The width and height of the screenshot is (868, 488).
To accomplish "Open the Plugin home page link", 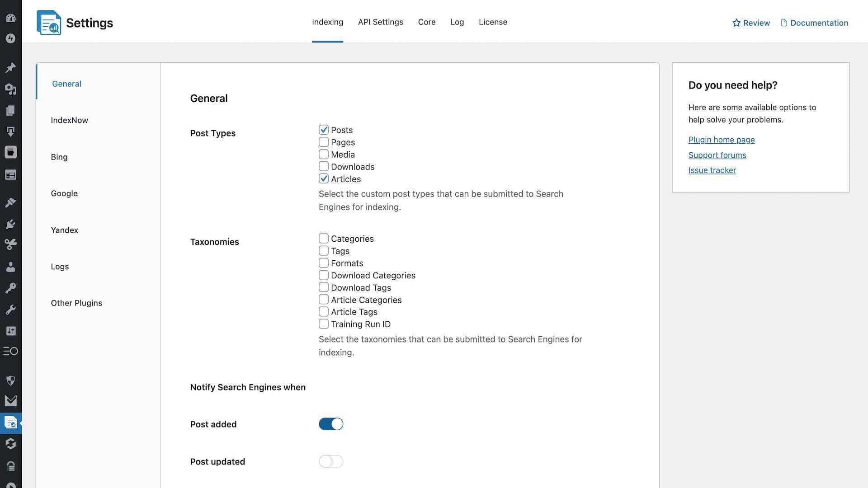I will tap(722, 140).
